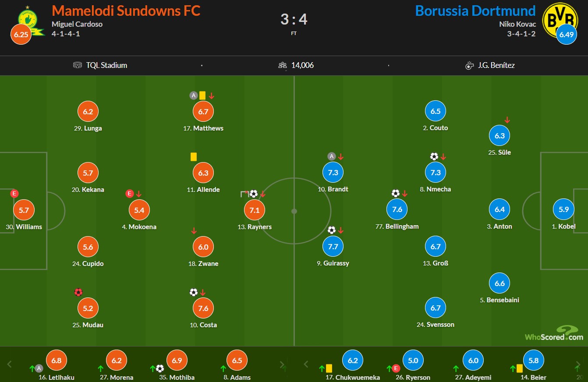Click the referee whistle icon

coord(469,66)
